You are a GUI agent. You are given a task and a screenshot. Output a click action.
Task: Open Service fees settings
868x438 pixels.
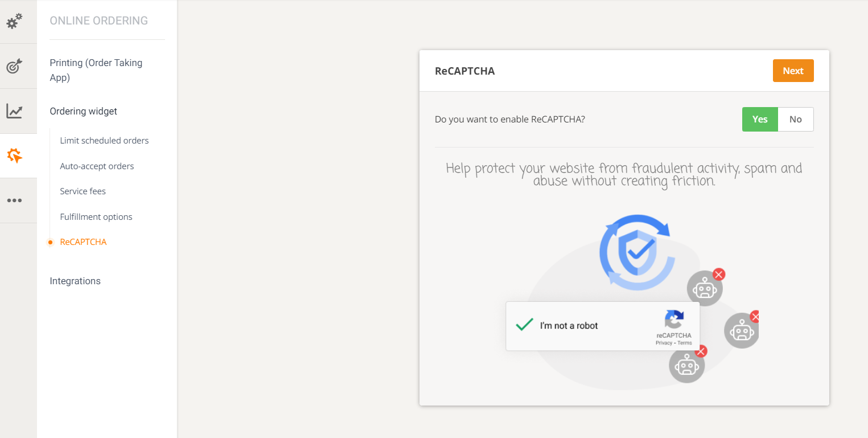83,191
